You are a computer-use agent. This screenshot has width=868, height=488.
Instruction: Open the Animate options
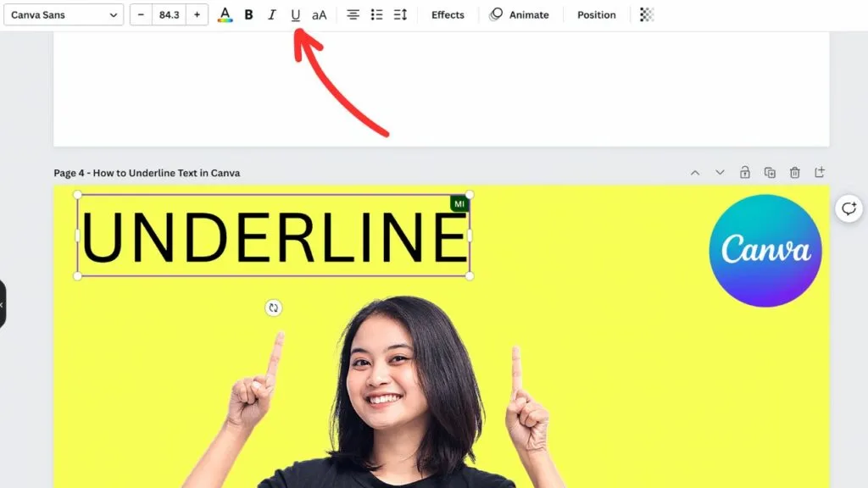click(520, 15)
